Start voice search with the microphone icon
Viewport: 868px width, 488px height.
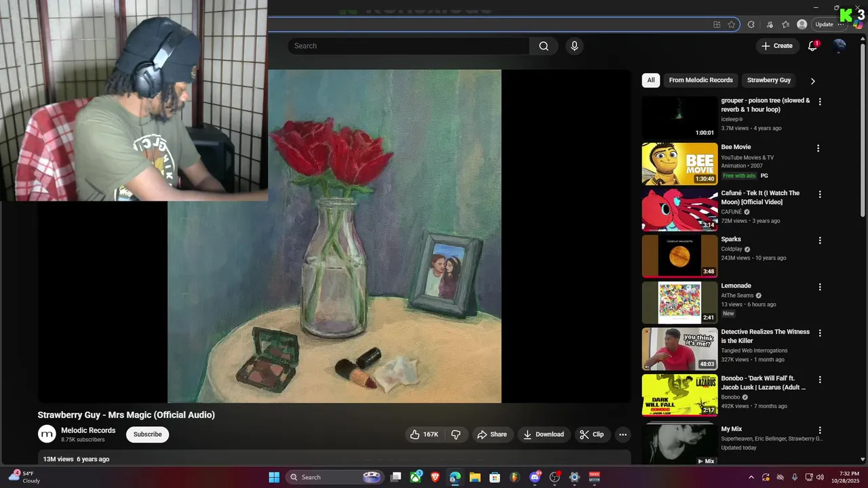[x=574, y=46]
